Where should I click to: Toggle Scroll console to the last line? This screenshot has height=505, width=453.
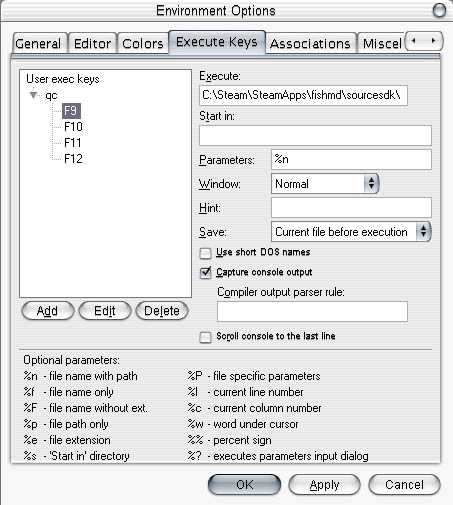click(x=205, y=337)
